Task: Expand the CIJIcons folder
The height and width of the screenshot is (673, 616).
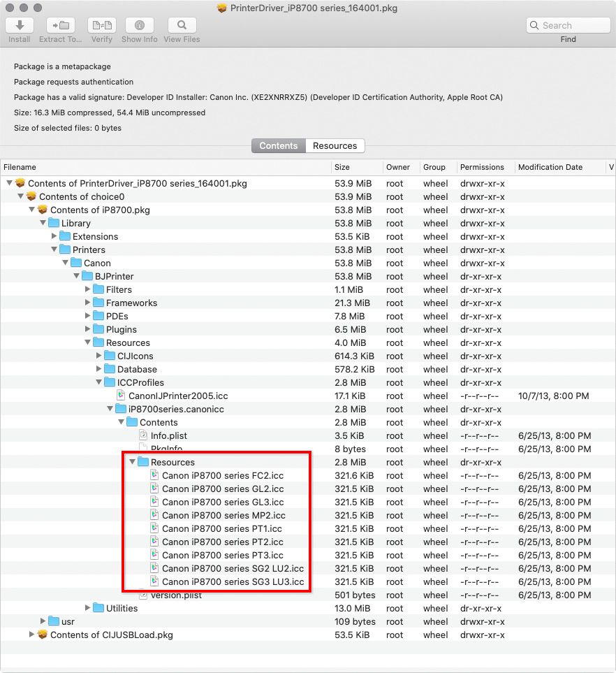Action: [98, 356]
